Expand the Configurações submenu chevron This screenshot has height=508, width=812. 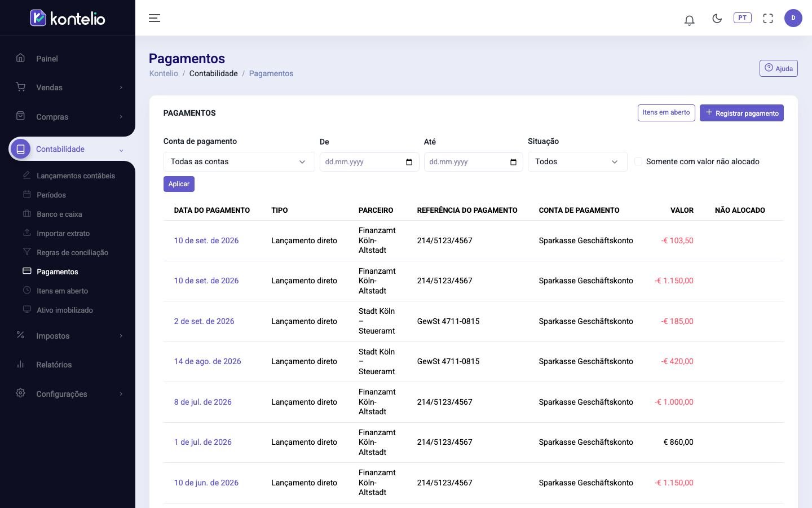(x=121, y=394)
